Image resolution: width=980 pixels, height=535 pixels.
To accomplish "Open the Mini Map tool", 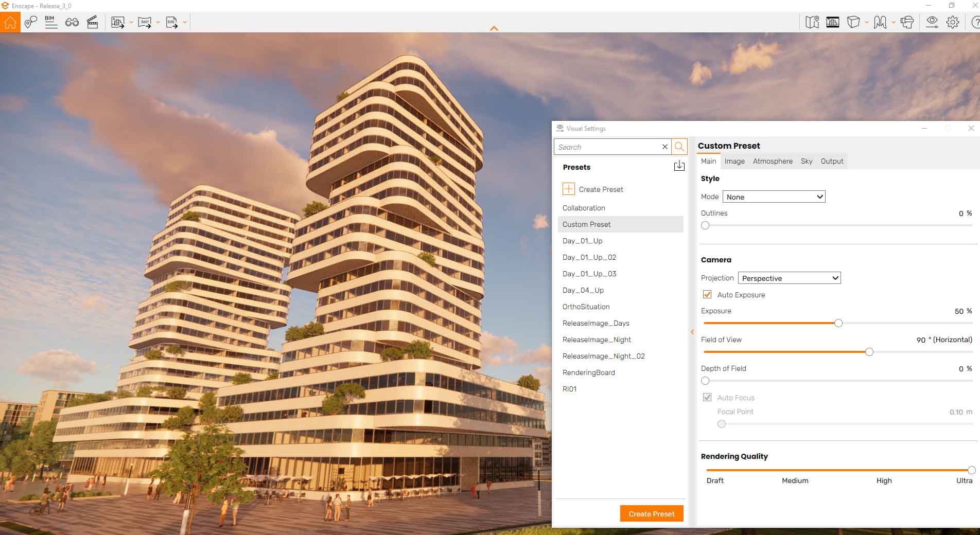I will point(812,22).
